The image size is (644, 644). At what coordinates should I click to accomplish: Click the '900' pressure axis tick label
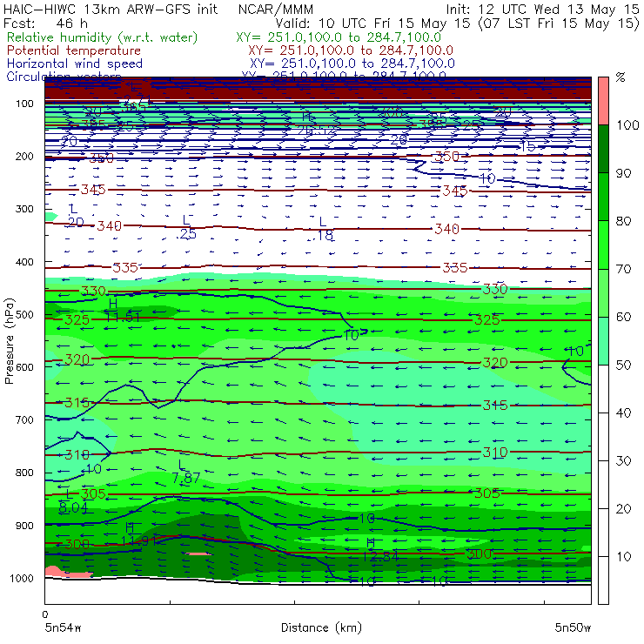point(24,526)
